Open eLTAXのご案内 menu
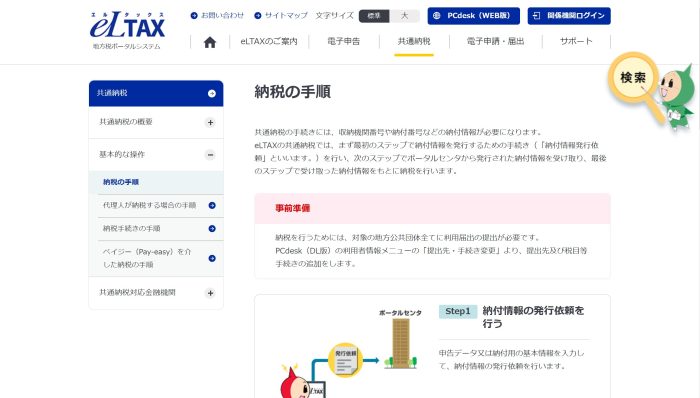This screenshot has height=398, width=700. point(269,41)
